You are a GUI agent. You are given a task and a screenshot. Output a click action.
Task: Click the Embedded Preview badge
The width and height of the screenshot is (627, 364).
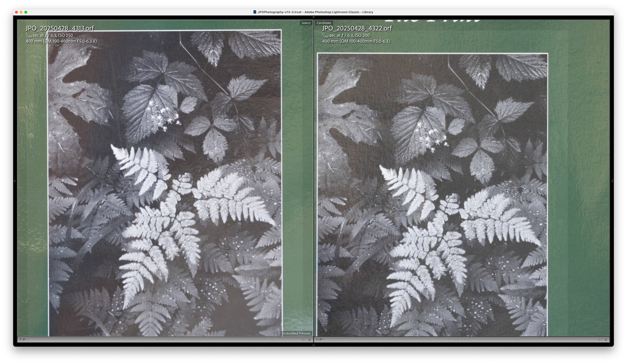tap(296, 333)
